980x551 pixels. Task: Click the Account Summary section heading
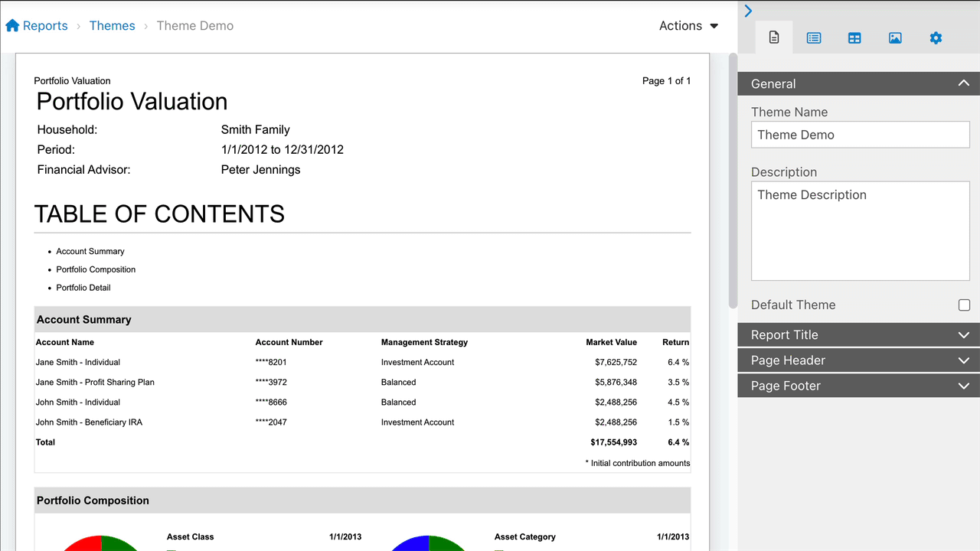point(84,319)
